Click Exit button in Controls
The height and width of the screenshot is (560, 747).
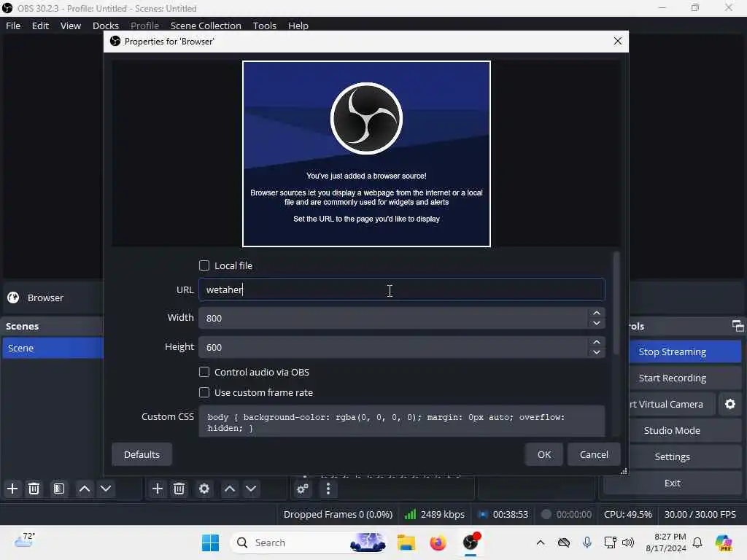[x=672, y=483]
